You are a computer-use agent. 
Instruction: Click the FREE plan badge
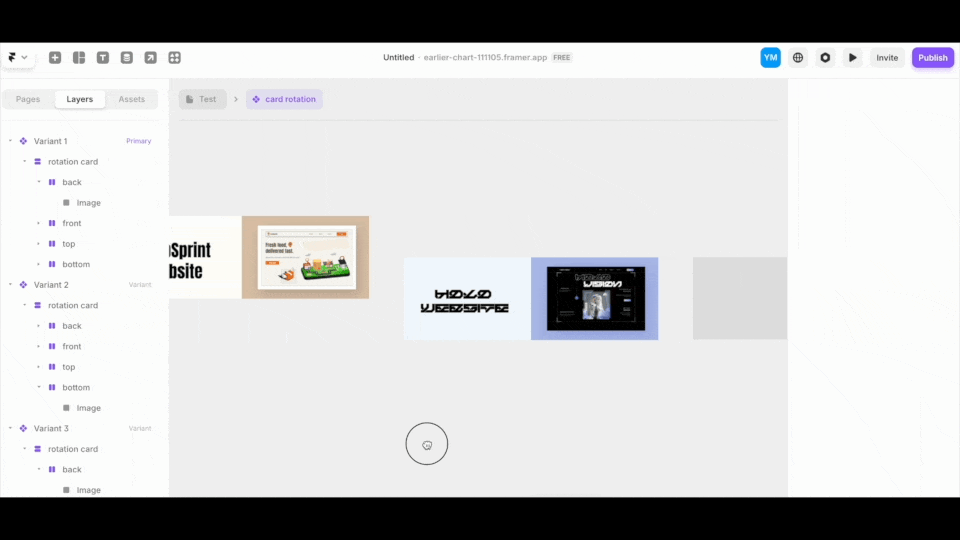point(561,58)
